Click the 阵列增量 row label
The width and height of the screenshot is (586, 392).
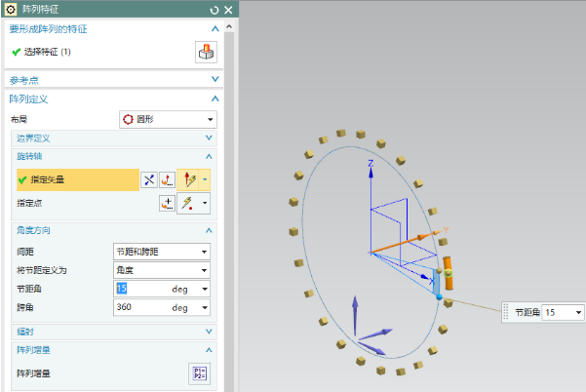coord(33,373)
